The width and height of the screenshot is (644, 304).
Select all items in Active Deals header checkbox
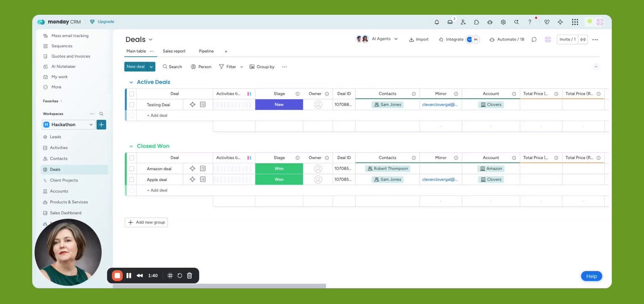[132, 94]
